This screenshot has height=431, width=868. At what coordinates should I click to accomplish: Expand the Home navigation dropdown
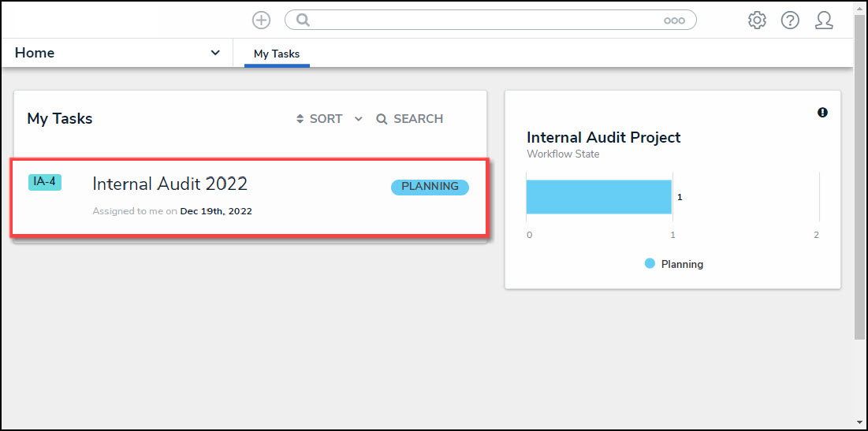(215, 53)
